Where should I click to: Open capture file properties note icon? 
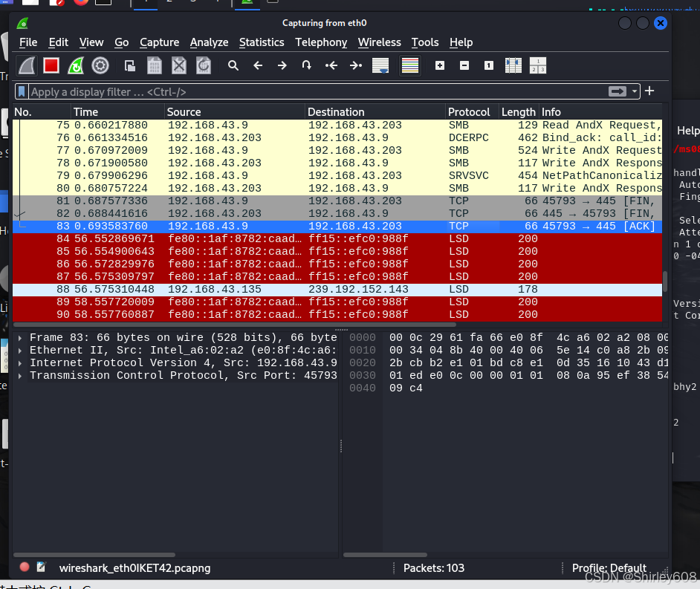pos(41,567)
